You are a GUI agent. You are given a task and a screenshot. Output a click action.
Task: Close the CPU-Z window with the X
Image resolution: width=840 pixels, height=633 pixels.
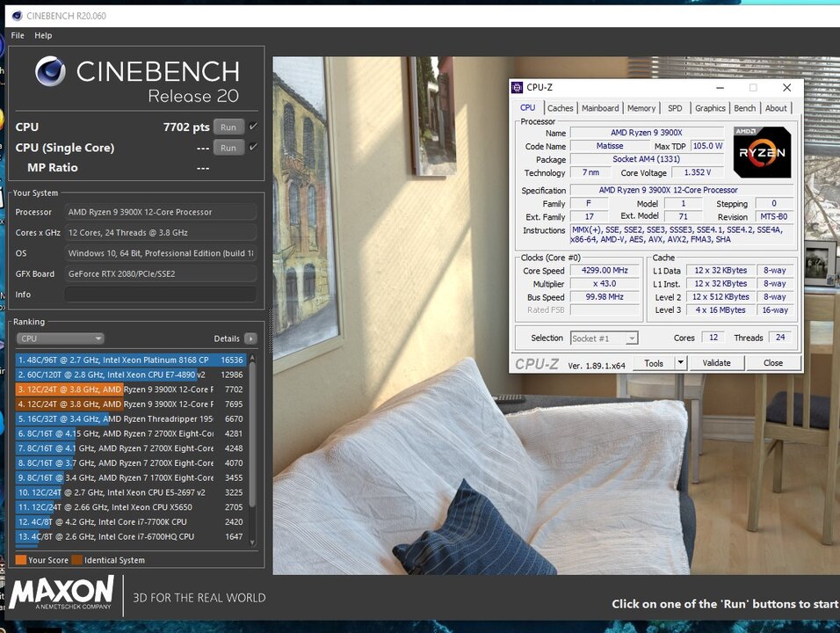[786, 87]
